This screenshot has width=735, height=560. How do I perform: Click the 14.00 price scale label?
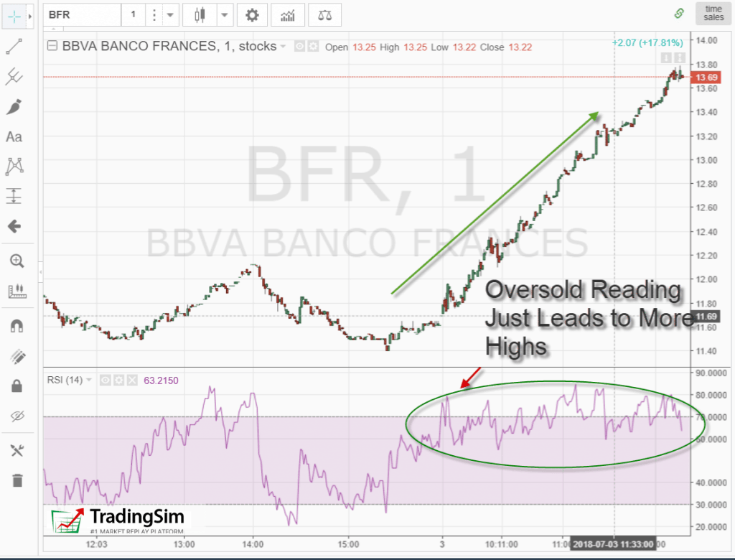(x=706, y=40)
